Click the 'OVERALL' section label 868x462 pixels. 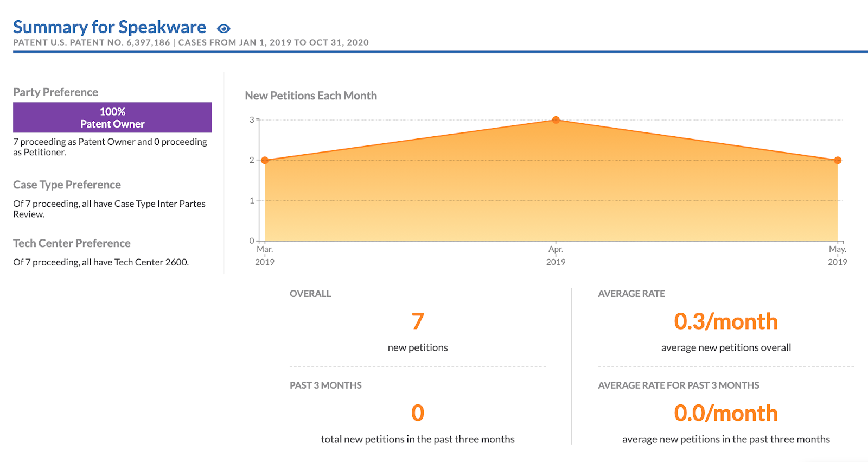[310, 294]
